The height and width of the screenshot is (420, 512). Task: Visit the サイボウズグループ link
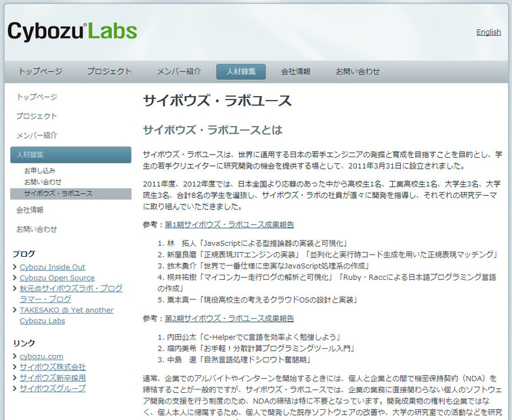click(53, 388)
